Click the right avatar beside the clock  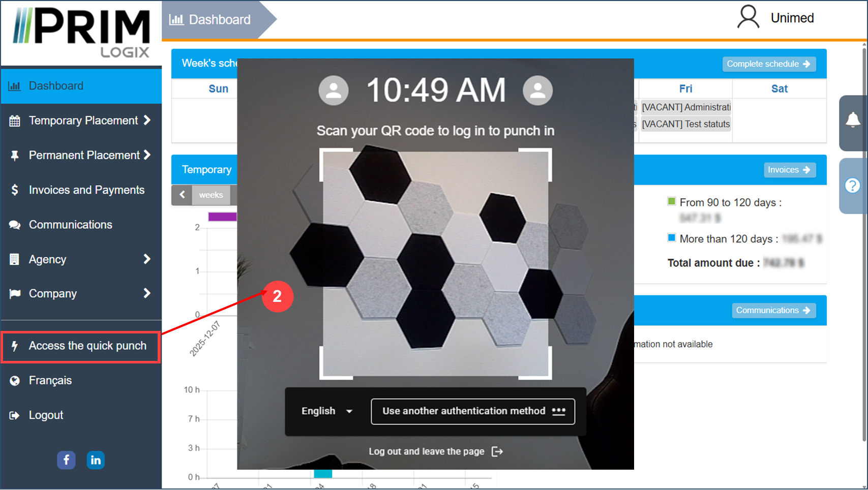coord(537,90)
